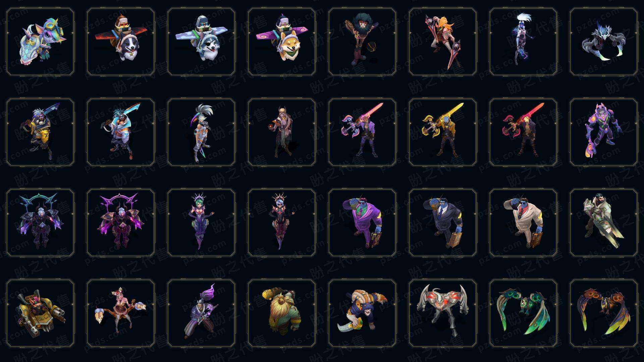Viewport: 644px width, 362px height.
Task: Click the yellow-jacket swordsman with blue blade
Action: click(40, 132)
